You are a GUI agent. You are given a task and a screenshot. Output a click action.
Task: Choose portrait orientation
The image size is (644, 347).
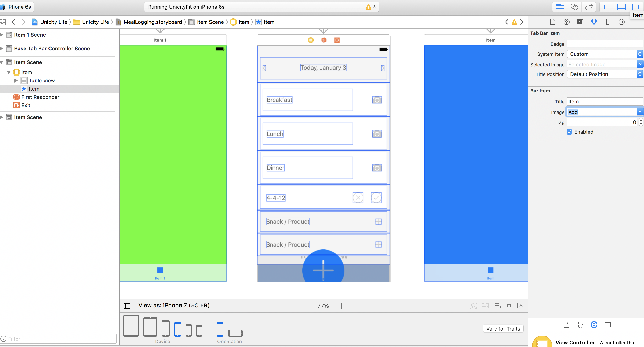point(220,329)
